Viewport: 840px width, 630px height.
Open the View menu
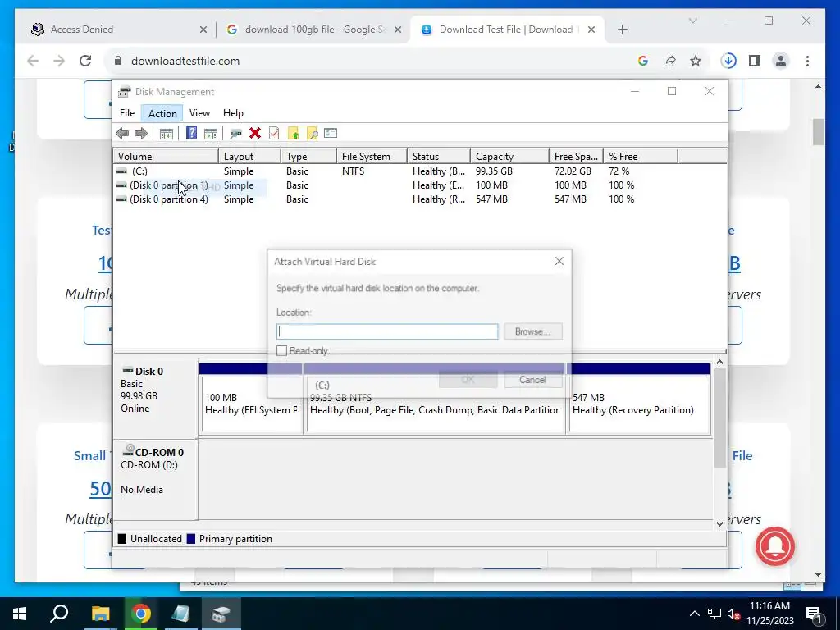199,113
